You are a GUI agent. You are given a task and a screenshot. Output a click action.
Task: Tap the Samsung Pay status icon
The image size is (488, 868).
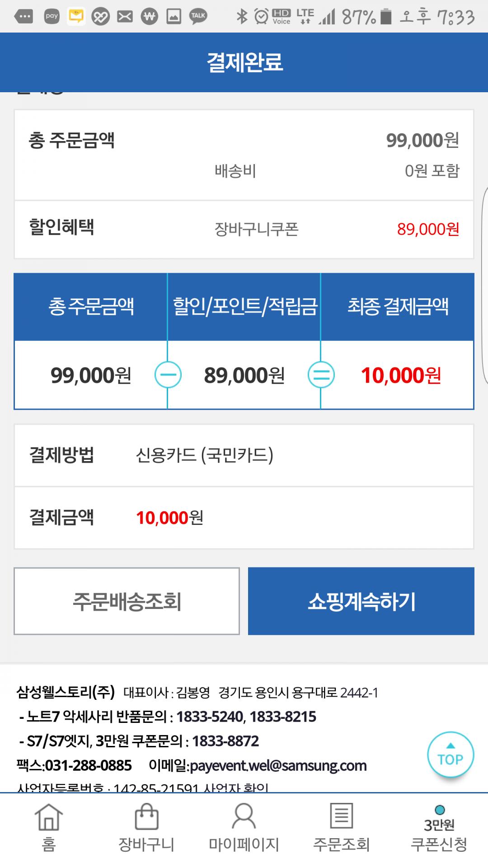tap(52, 17)
